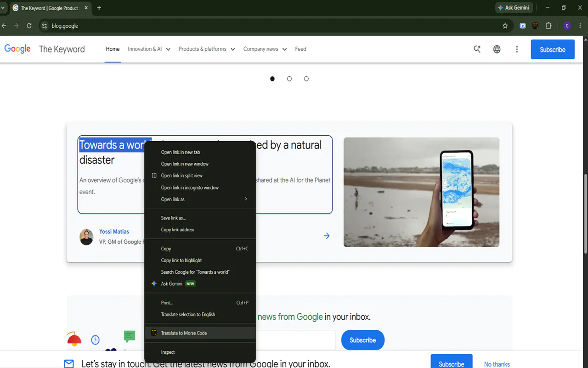Viewport: 588px width, 368px height.
Task: Select the third carousel slide dot
Action: pos(306,79)
